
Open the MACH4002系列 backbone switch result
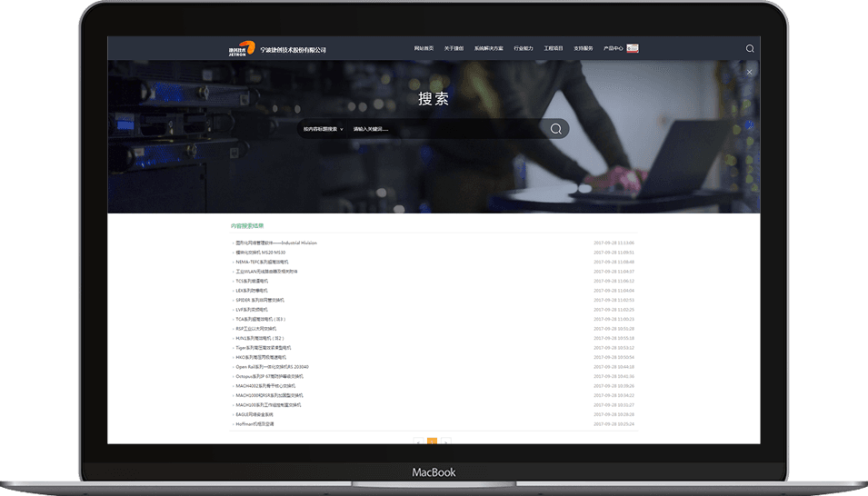coord(265,386)
